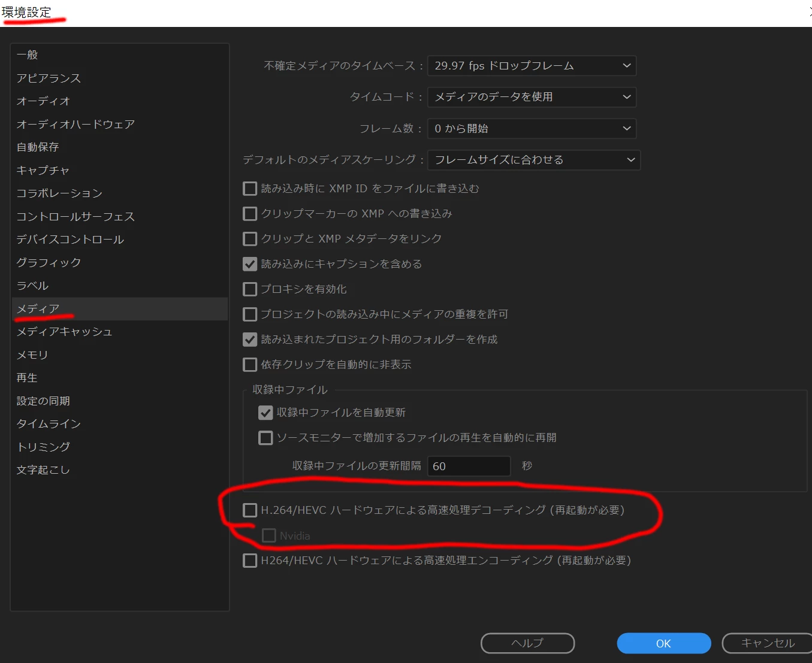Enable H.264/HEVC ハードウェアデコーディング checkbox
Screen dimensions: 812x663
click(250, 510)
